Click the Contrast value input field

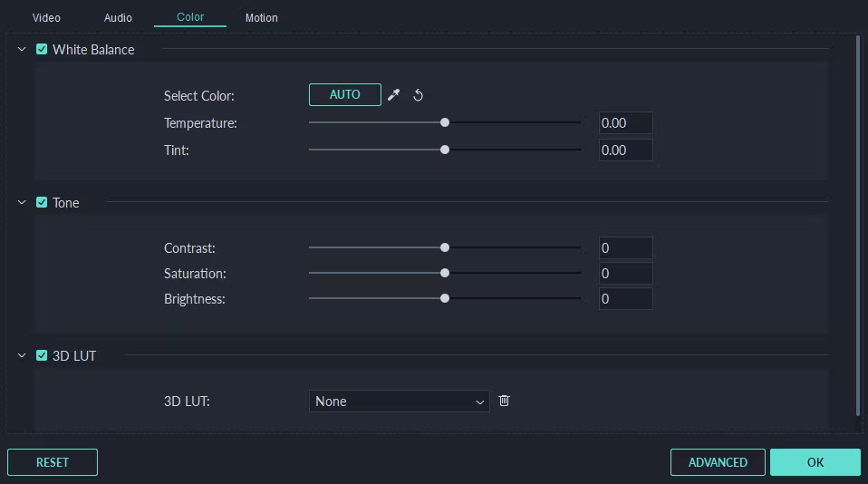625,248
